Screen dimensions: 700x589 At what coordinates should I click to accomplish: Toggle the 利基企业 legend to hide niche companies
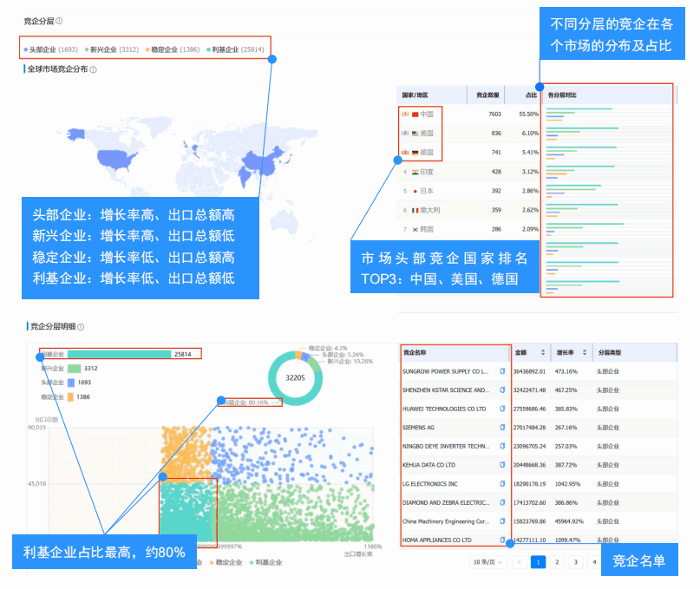[268, 561]
